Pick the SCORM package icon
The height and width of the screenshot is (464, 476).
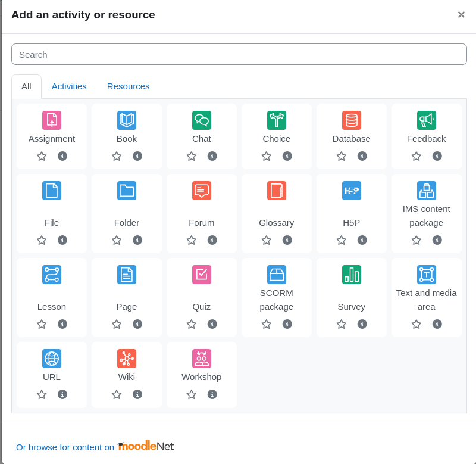(x=277, y=275)
